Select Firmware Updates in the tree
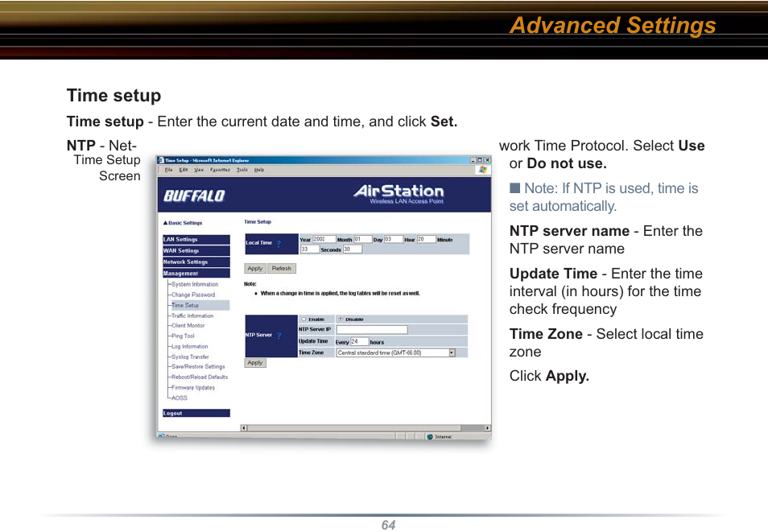 [x=193, y=388]
